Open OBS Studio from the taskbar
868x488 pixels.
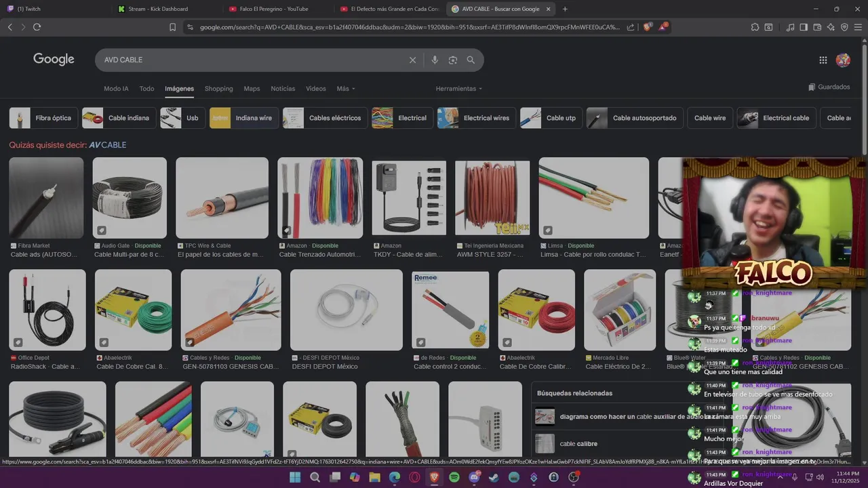[x=574, y=477]
